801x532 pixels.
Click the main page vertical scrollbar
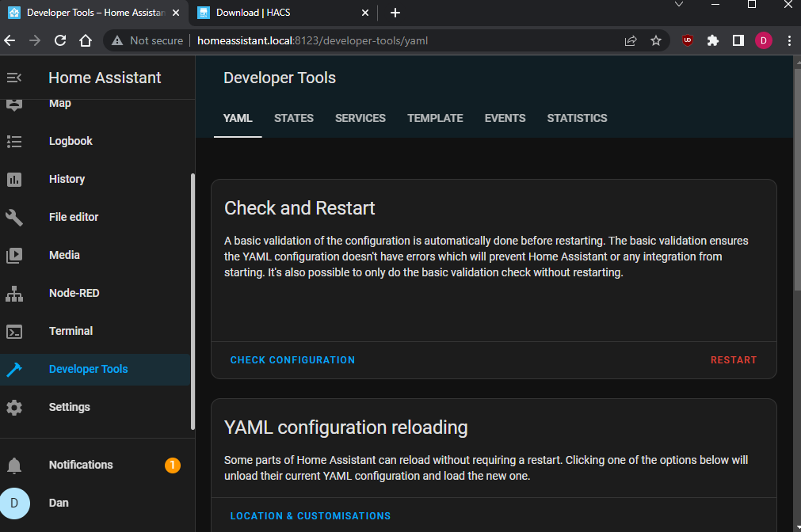click(x=797, y=179)
